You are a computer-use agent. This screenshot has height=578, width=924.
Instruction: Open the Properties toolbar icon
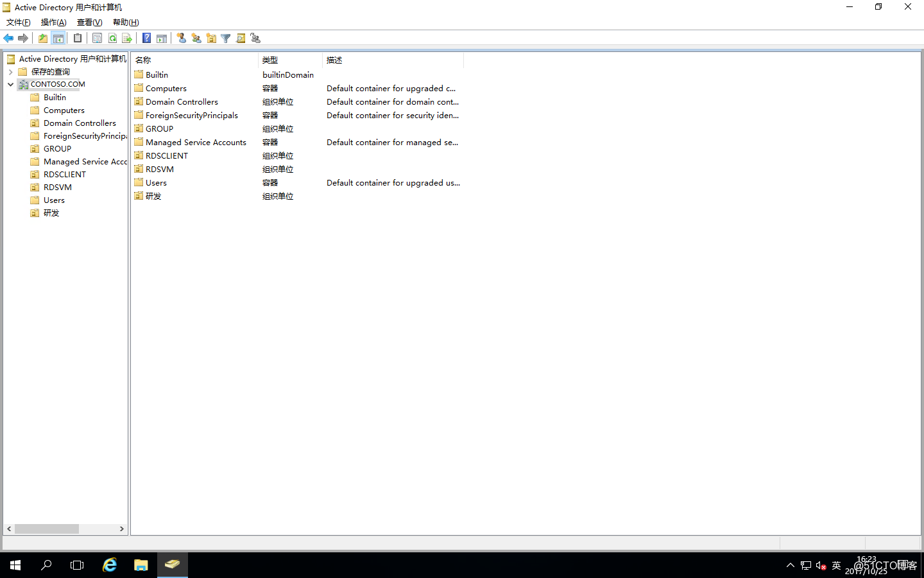(x=98, y=39)
